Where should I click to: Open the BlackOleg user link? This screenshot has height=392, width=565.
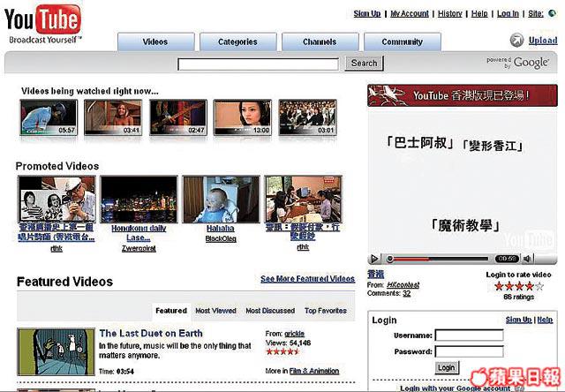221,238
